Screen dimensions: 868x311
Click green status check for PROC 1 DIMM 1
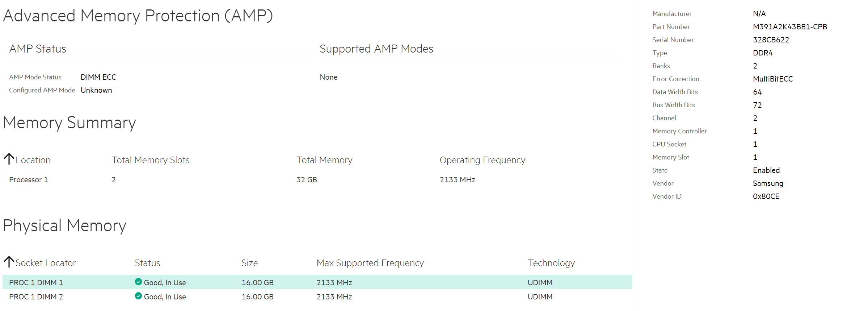click(x=138, y=282)
